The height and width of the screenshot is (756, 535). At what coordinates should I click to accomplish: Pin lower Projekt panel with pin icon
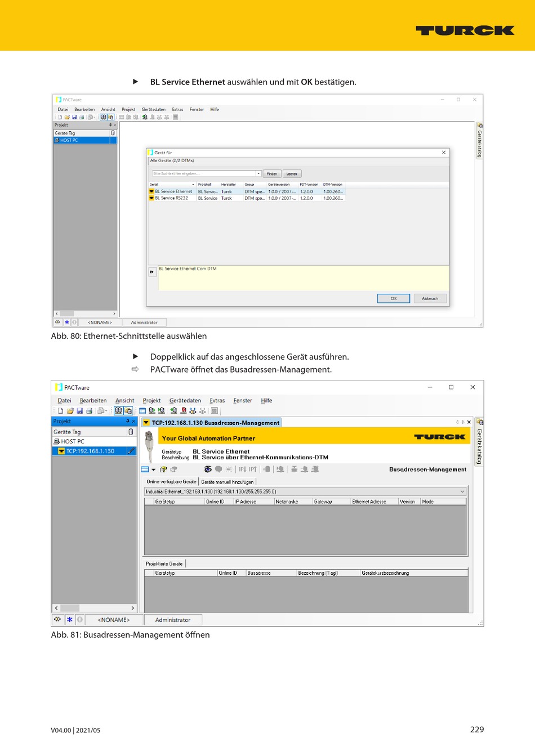127,421
